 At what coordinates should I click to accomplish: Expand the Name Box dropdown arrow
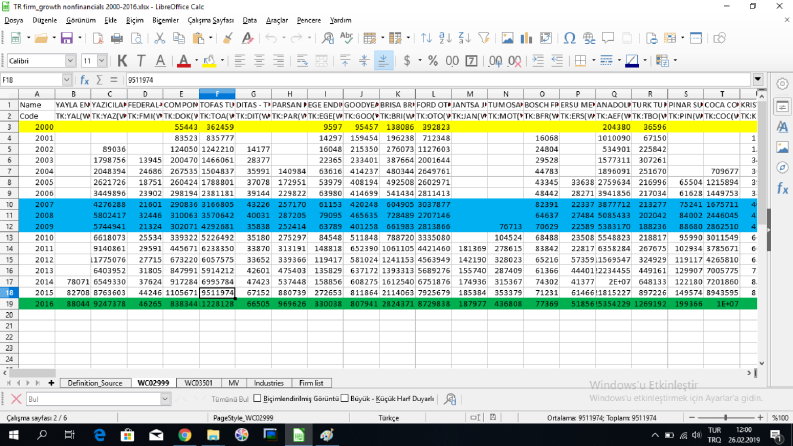pos(67,80)
